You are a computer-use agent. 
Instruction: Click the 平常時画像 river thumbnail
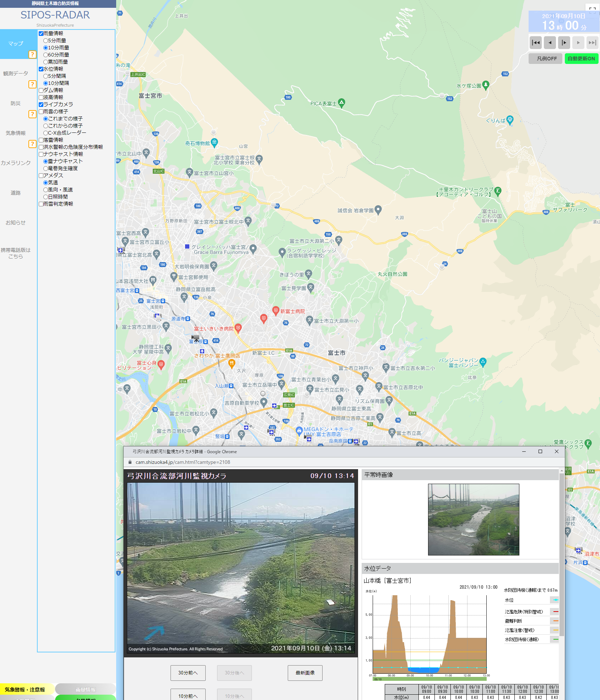pyautogui.click(x=473, y=519)
